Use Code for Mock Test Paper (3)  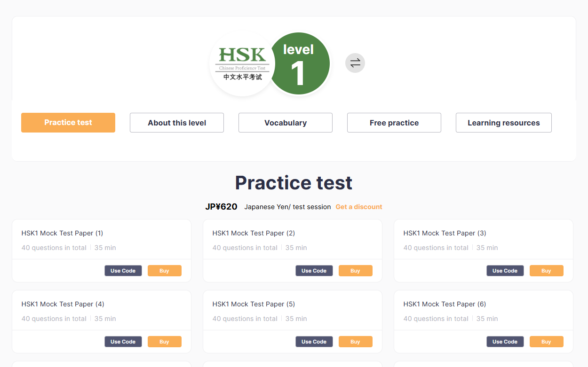(x=505, y=271)
